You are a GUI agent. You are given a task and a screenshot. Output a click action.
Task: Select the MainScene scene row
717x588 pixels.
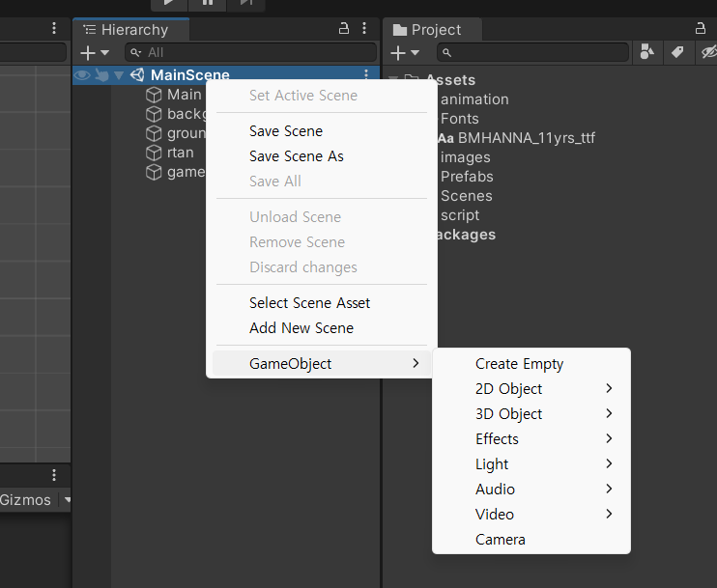(x=226, y=75)
